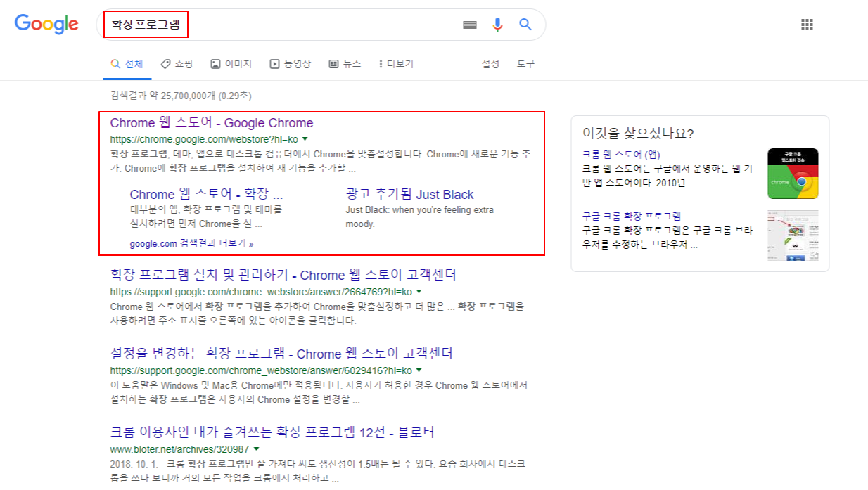The image size is (868, 490).
Task: Open the '광고 추가됨 Just Black' sitelink
Action: (410, 195)
